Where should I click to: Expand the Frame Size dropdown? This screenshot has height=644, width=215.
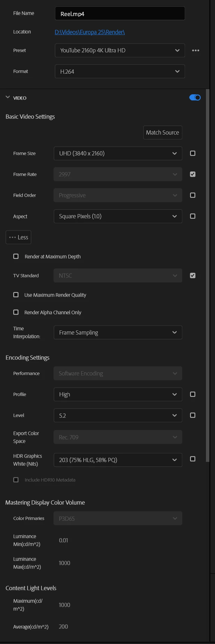click(x=118, y=153)
